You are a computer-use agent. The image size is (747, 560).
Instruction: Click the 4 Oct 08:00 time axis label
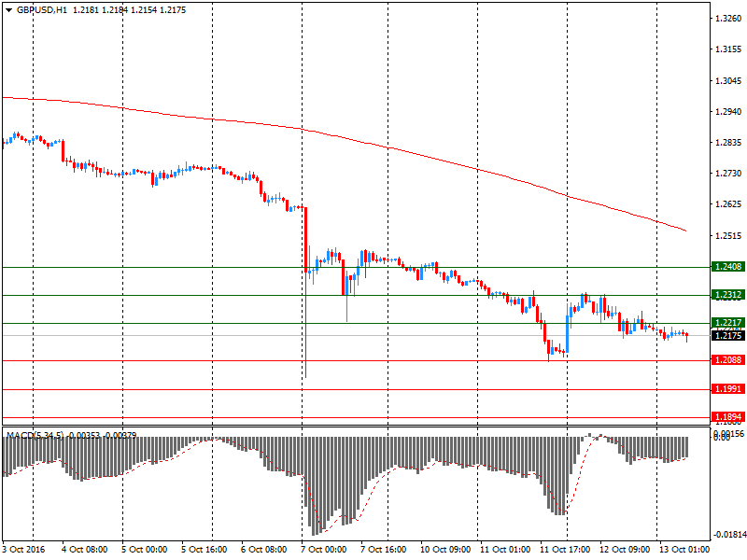84,549
